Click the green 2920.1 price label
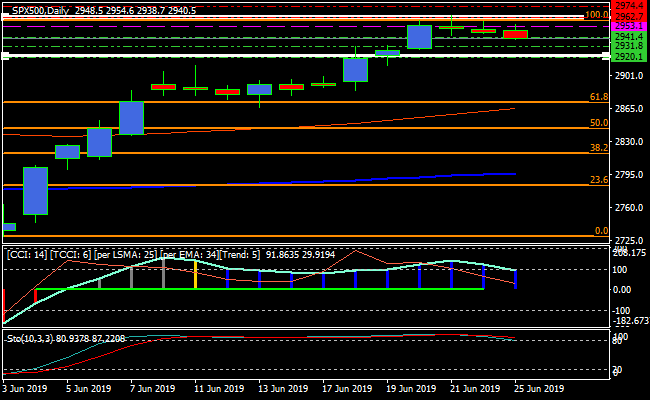This screenshot has width=650, height=400. (x=629, y=56)
